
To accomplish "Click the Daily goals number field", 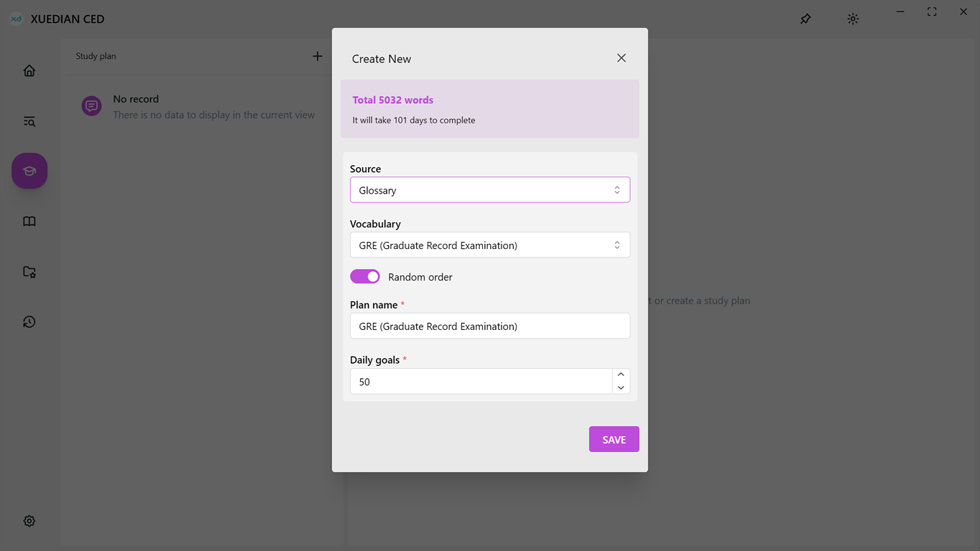I will pyautogui.click(x=481, y=382).
